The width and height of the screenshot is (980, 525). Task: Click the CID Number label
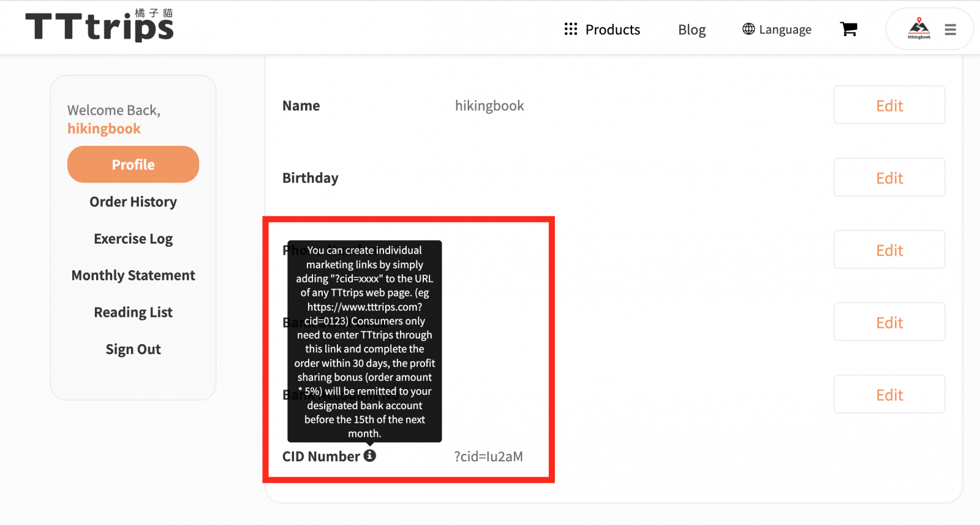321,456
